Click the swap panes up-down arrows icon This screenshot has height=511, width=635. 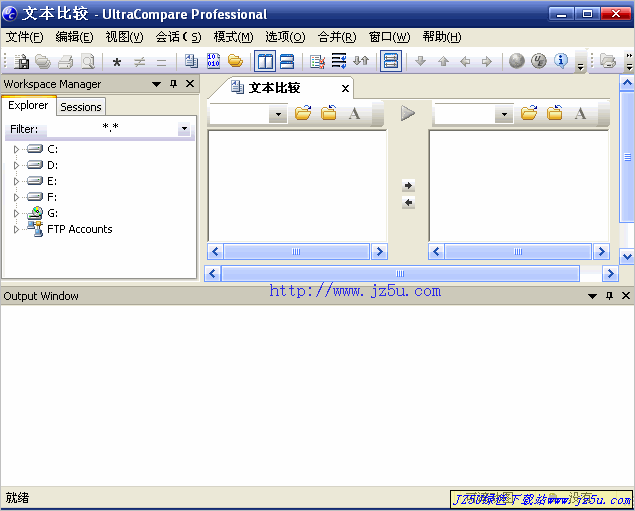coord(361,61)
